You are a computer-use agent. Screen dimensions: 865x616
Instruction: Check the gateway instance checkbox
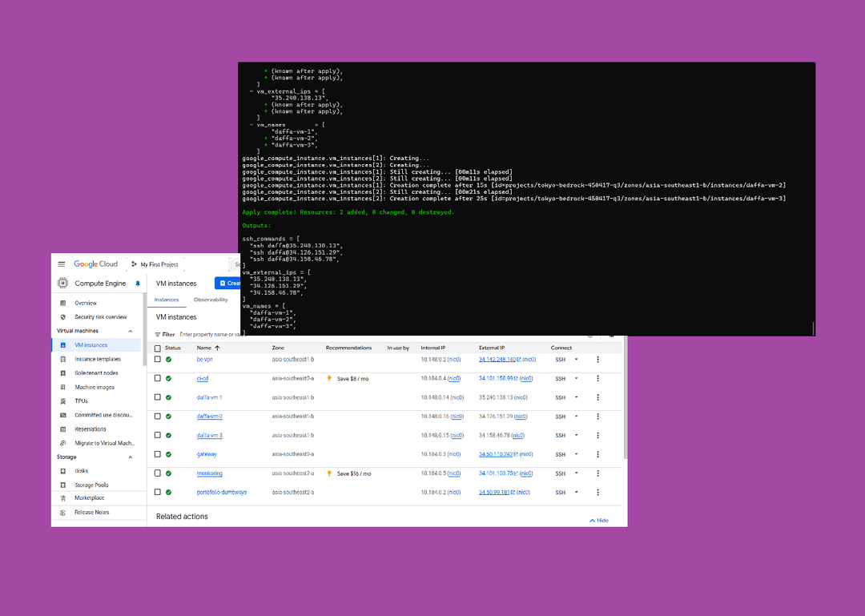click(x=159, y=454)
